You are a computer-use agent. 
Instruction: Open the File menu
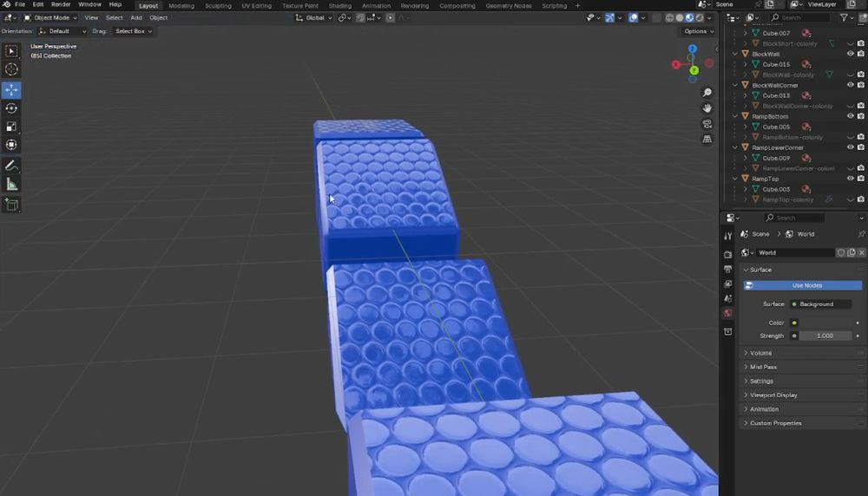[x=20, y=4]
